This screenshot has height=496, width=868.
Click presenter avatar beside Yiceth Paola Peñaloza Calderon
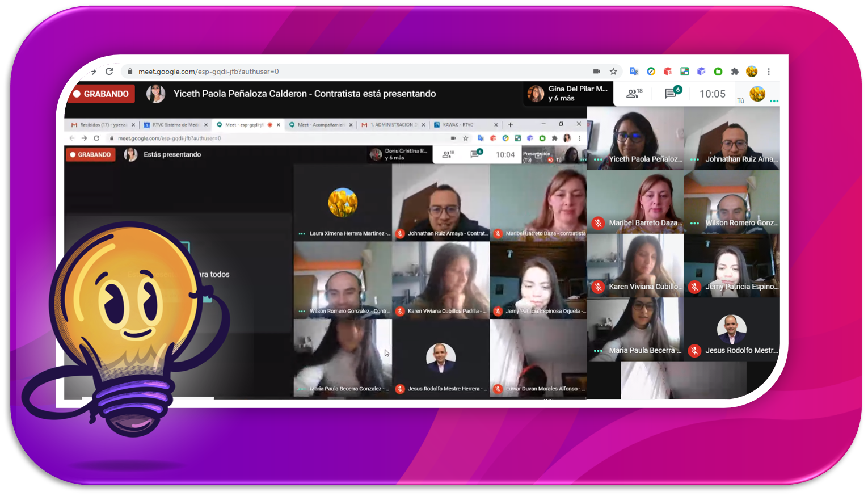pos(155,94)
